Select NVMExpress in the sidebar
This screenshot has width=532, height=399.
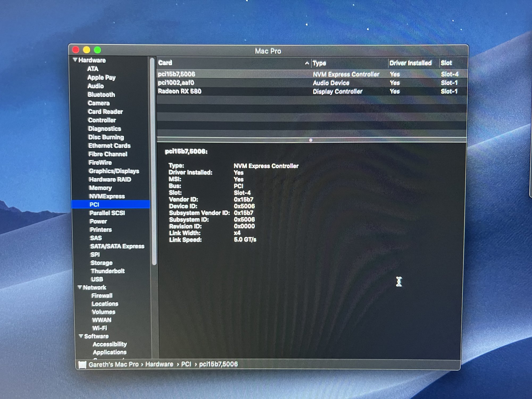[107, 196]
